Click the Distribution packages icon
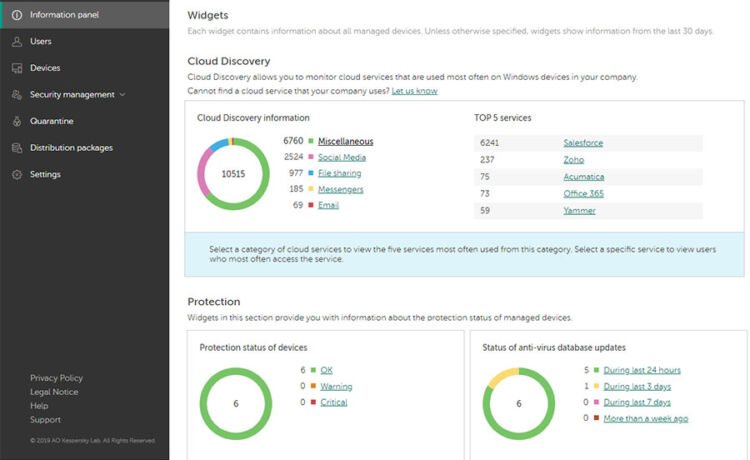 pyautogui.click(x=17, y=148)
